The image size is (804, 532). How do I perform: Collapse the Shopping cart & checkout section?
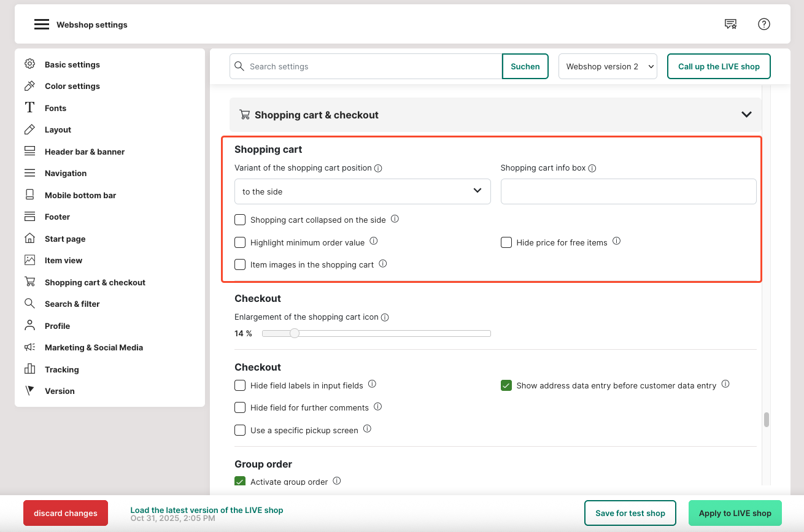click(746, 115)
